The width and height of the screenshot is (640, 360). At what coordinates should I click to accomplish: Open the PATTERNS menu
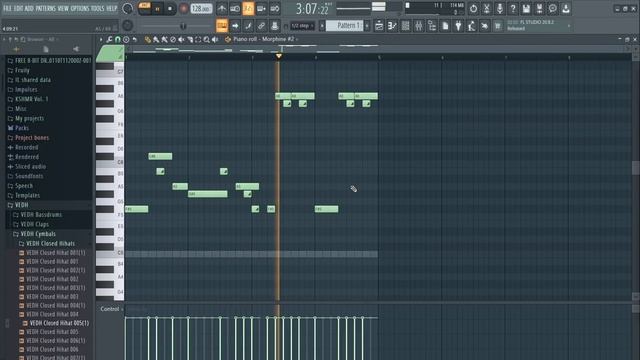point(45,8)
